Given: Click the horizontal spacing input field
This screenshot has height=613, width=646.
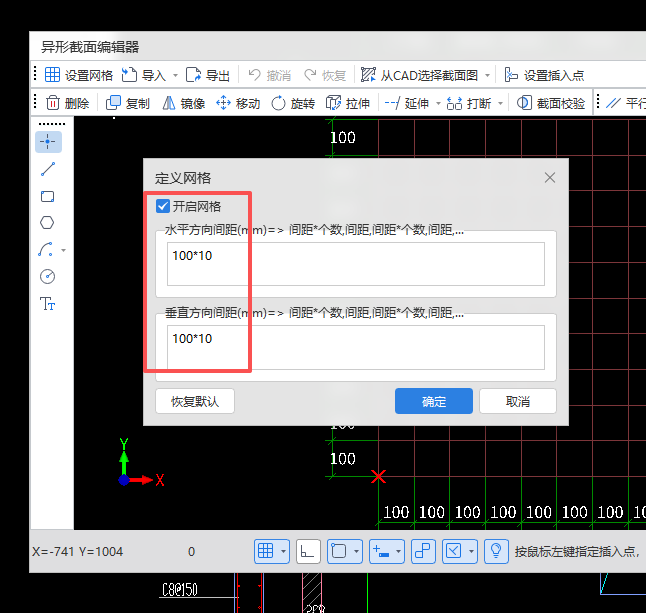Looking at the screenshot, I should coord(356,264).
